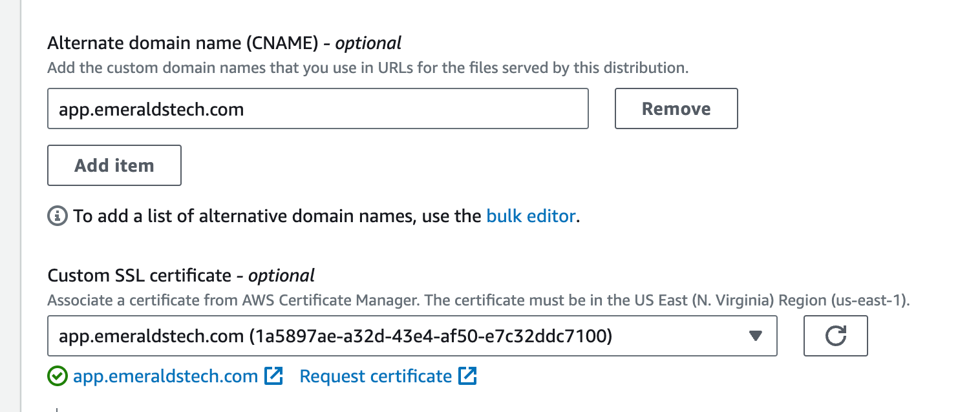Image resolution: width=980 pixels, height=412 pixels.
Task: Click the 'optional' text in the CNAME heading
Action: point(368,43)
